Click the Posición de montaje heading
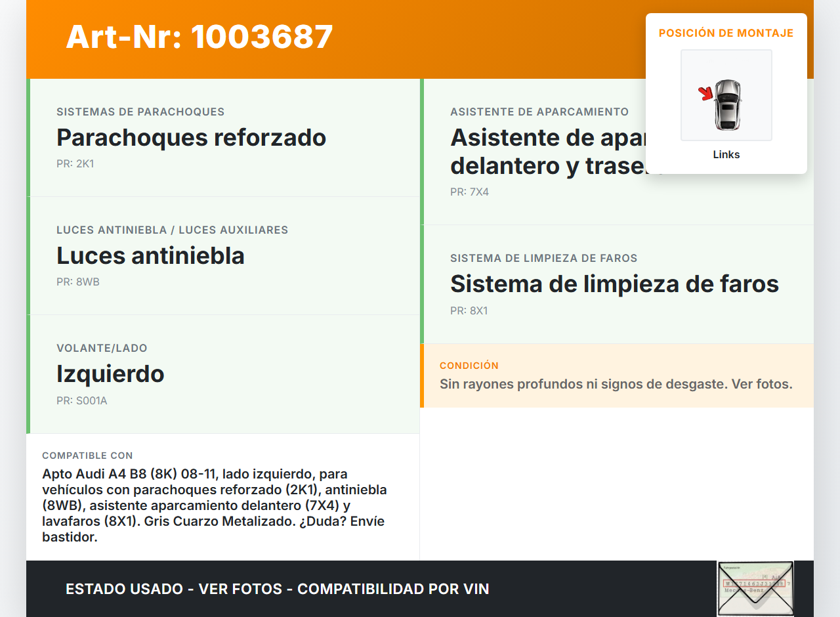Viewport: 840px width, 617px height. (x=726, y=33)
